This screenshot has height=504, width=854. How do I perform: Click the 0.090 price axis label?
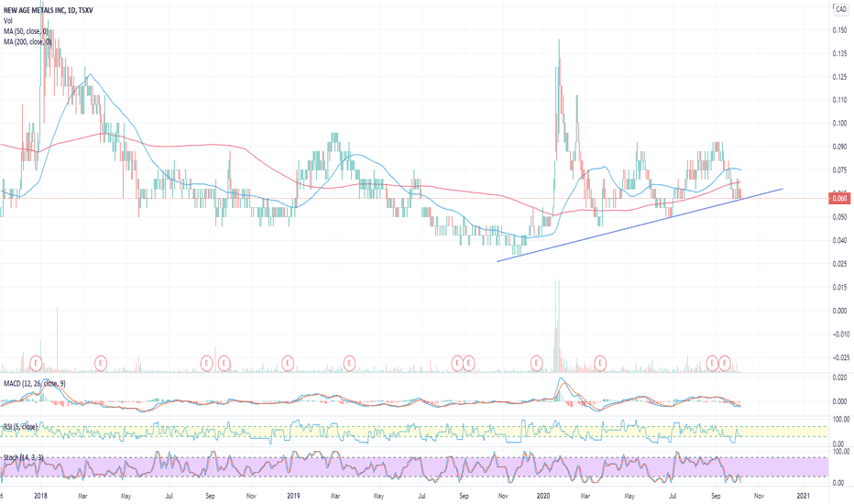[839, 148]
